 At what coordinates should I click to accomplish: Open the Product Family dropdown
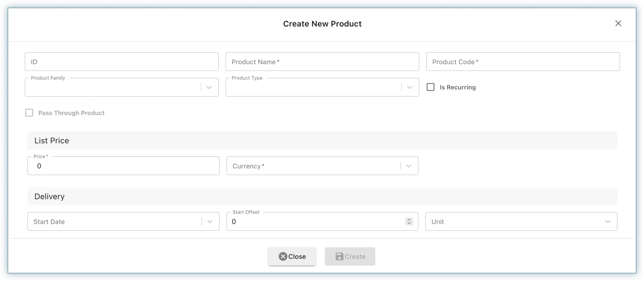209,87
